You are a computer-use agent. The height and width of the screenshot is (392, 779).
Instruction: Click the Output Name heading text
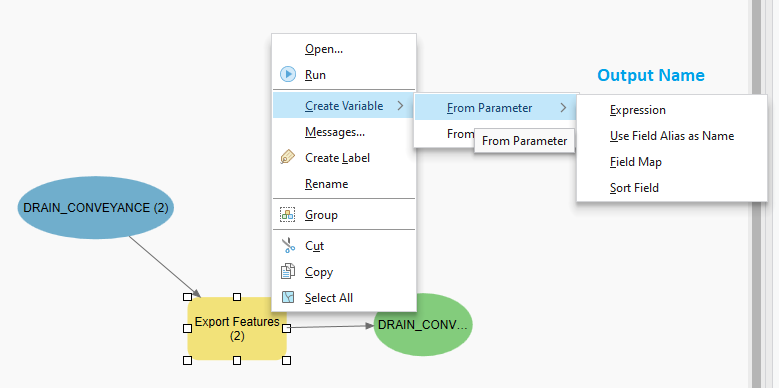click(x=651, y=75)
